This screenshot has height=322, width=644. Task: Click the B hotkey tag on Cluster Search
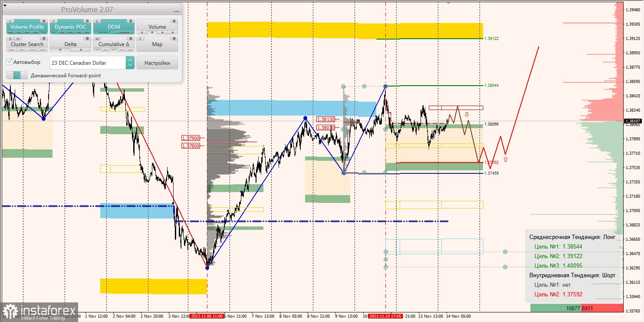10,39
